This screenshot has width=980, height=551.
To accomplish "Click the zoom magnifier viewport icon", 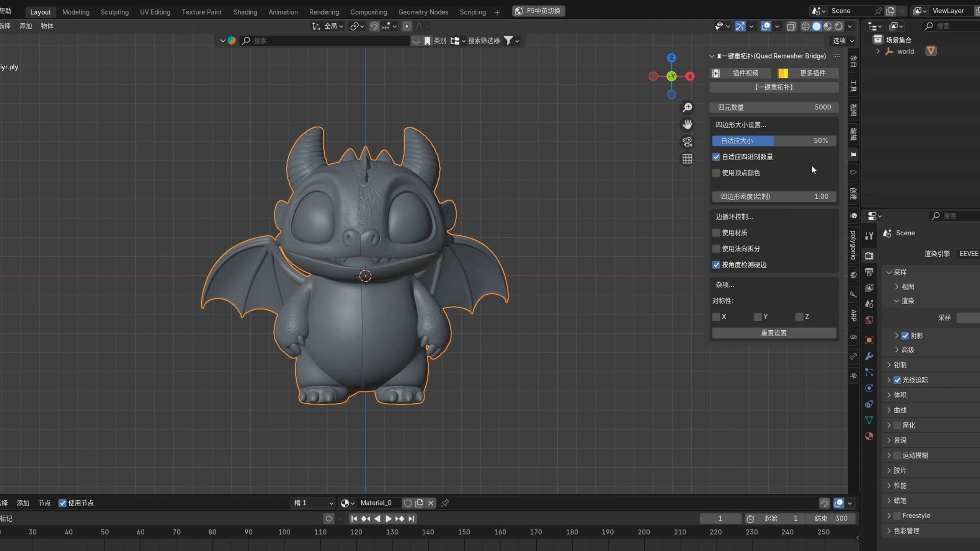I will click(687, 108).
